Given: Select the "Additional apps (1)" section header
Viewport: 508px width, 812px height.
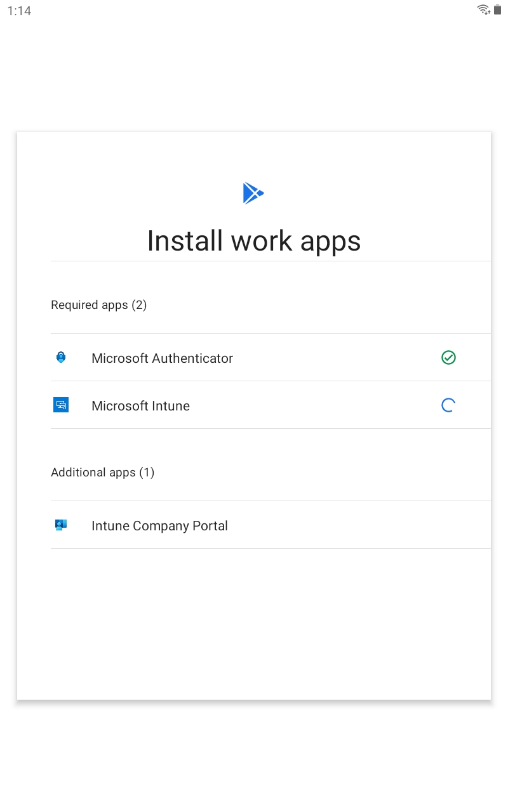Looking at the screenshot, I should pos(102,473).
